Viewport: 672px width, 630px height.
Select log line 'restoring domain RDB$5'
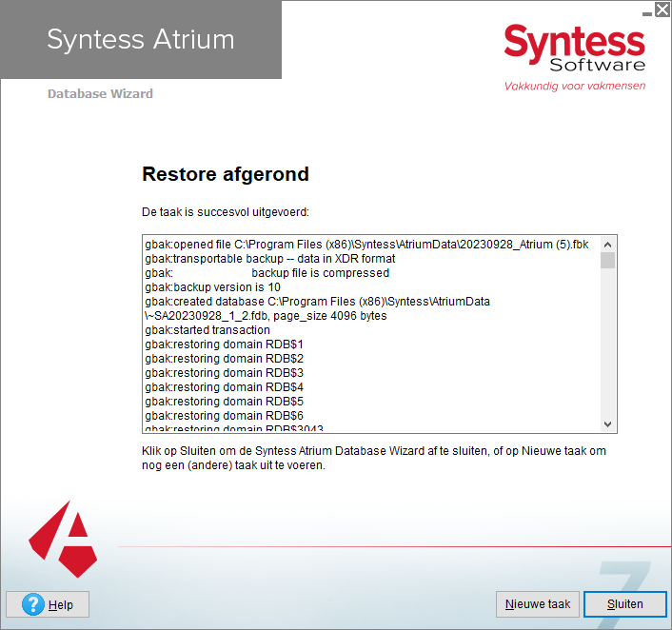[x=224, y=402]
